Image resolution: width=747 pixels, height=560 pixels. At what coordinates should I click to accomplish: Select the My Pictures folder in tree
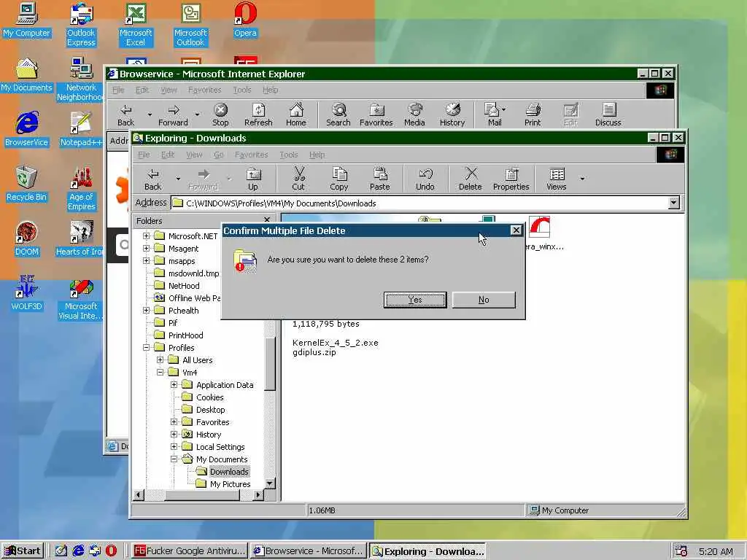230,484
